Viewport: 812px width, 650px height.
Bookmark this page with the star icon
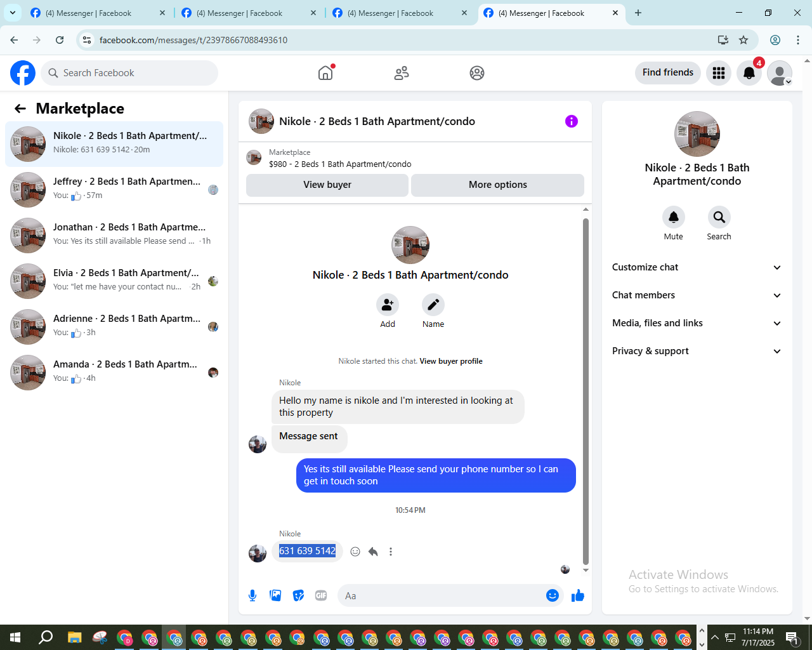(743, 40)
